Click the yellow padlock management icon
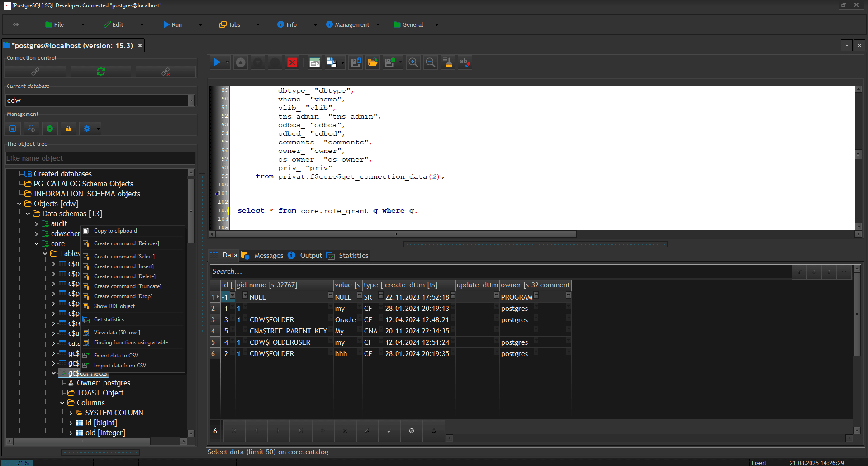The image size is (868, 466). 68,129
